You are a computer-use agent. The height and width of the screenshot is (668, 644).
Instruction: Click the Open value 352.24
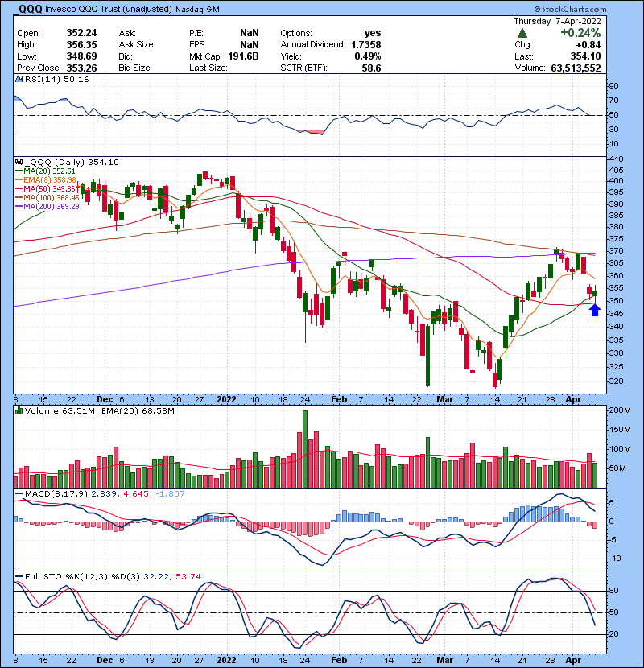click(x=81, y=33)
